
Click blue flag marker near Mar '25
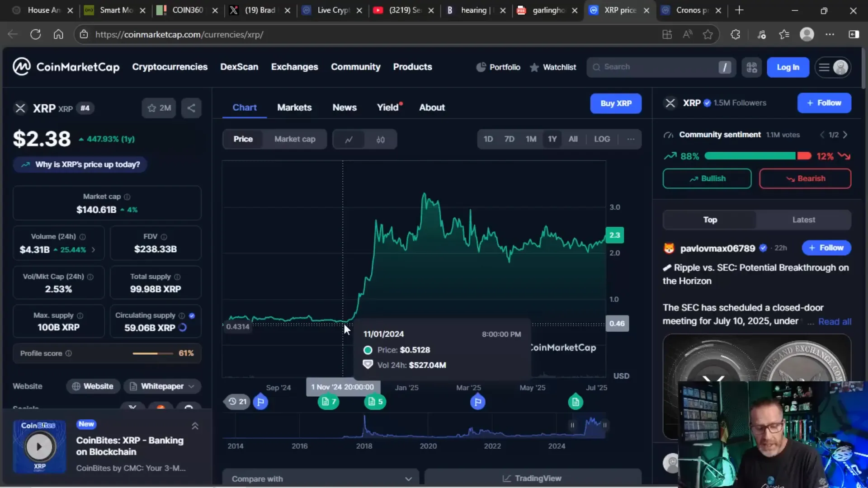[478, 402]
